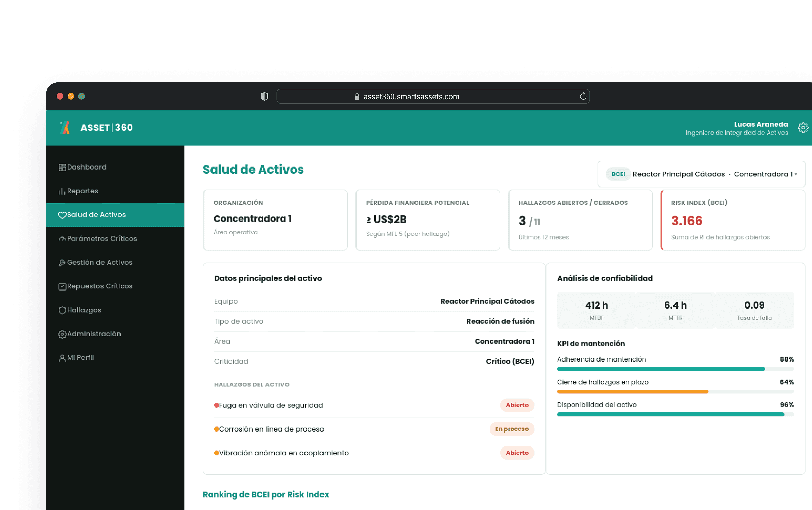This screenshot has width=812, height=510.
Task: Click the 88% adherencia value
Action: [x=787, y=359]
